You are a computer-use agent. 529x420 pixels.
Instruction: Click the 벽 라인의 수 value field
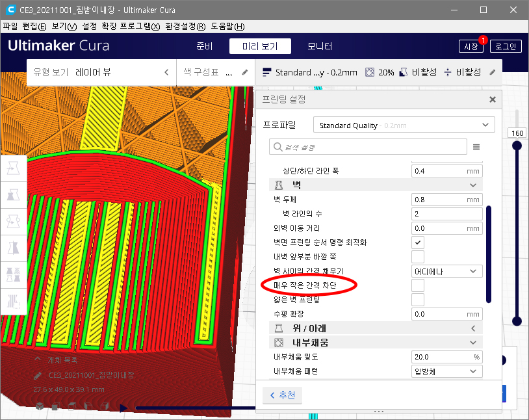click(446, 214)
